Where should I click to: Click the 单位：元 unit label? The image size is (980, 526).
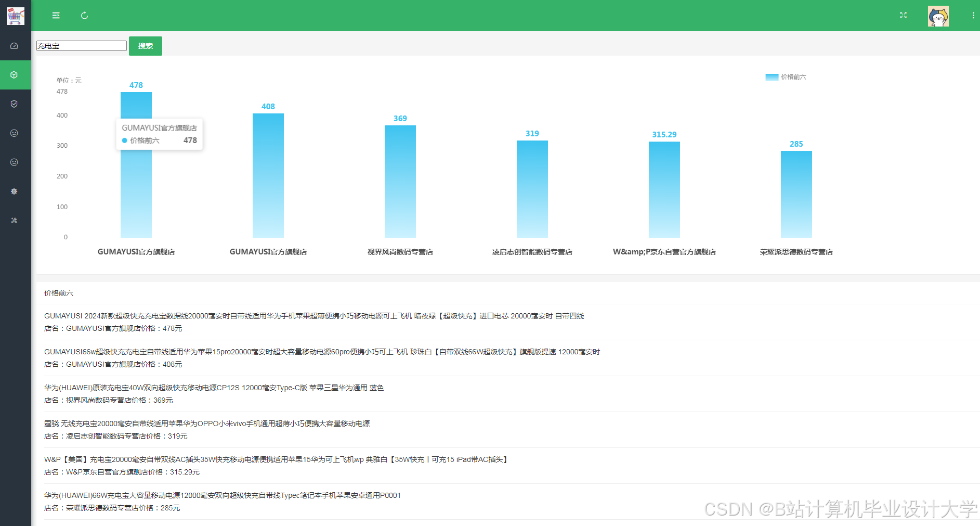[x=69, y=81]
